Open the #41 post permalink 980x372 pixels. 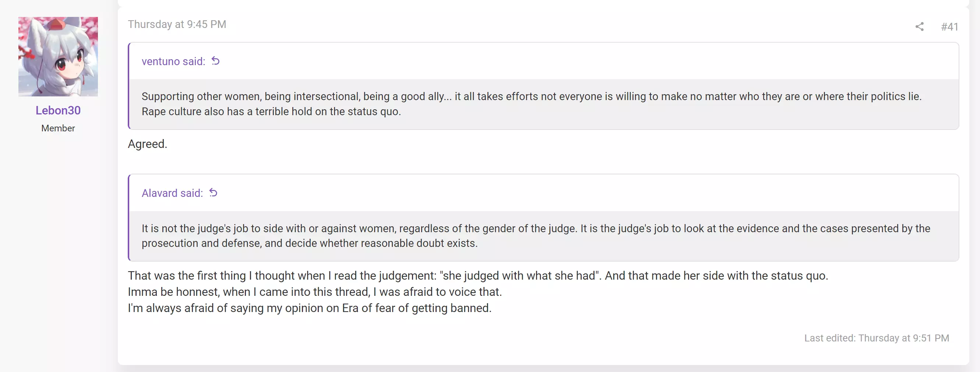coord(949,26)
